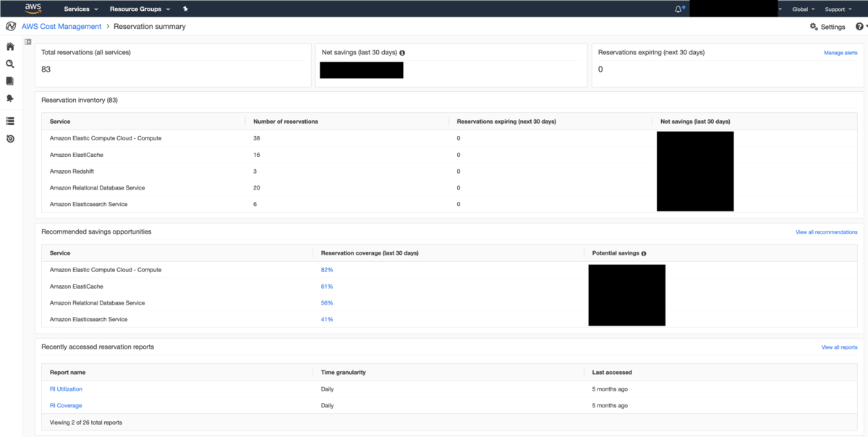868x437 pixels.
Task: Open the Global region dropdown
Action: point(803,9)
